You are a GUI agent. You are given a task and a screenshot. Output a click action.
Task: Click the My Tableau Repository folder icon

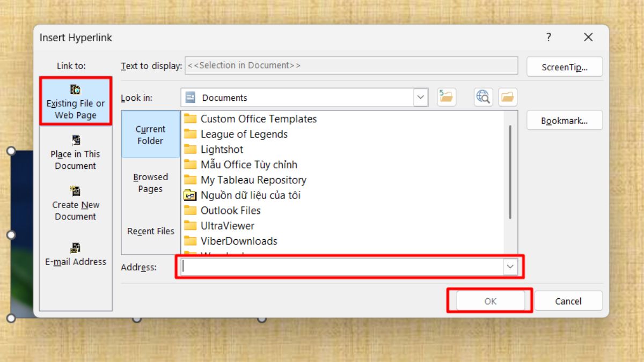click(x=191, y=180)
